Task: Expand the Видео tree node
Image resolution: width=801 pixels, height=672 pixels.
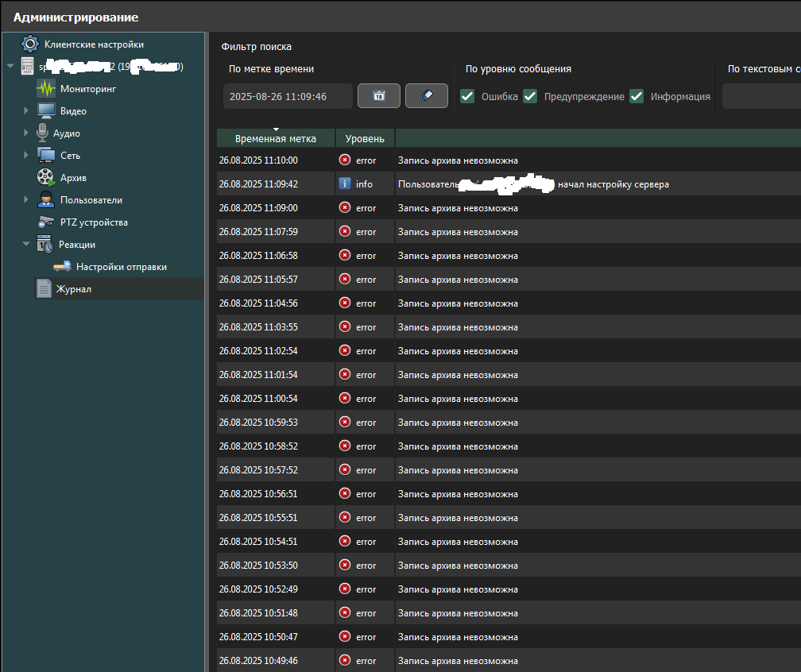Action: click(25, 110)
